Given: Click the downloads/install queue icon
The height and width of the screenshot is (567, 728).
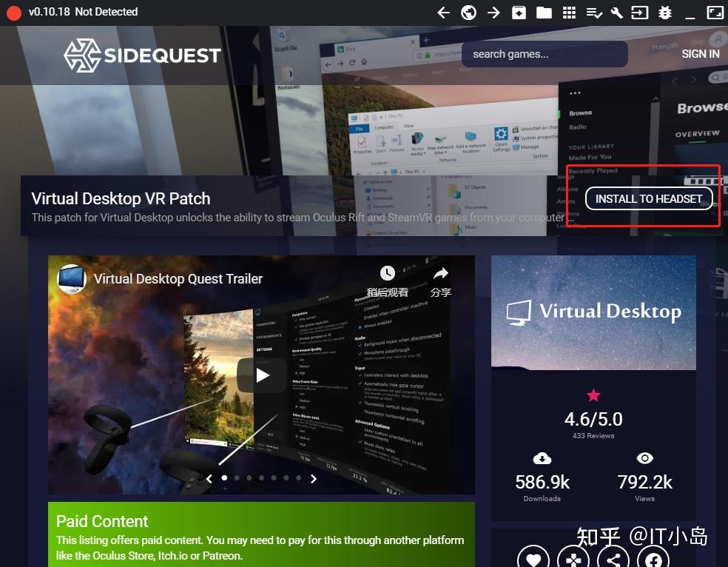Looking at the screenshot, I should (519, 12).
